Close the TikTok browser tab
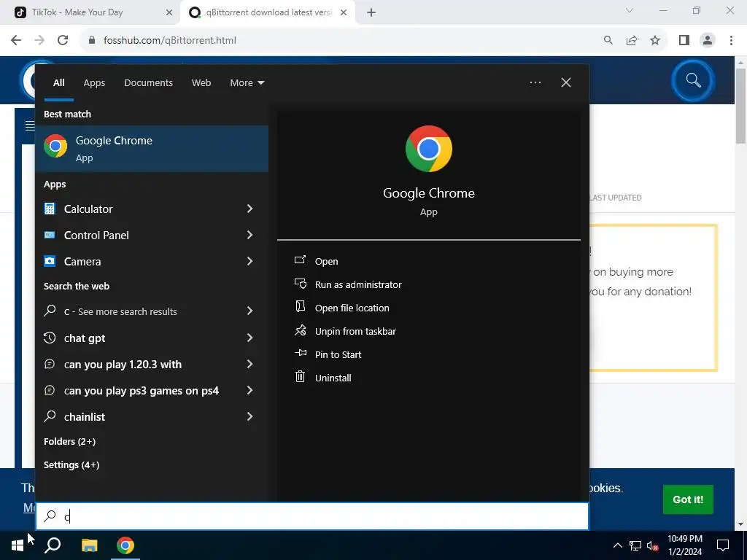The width and height of the screenshot is (747, 560). tap(169, 13)
